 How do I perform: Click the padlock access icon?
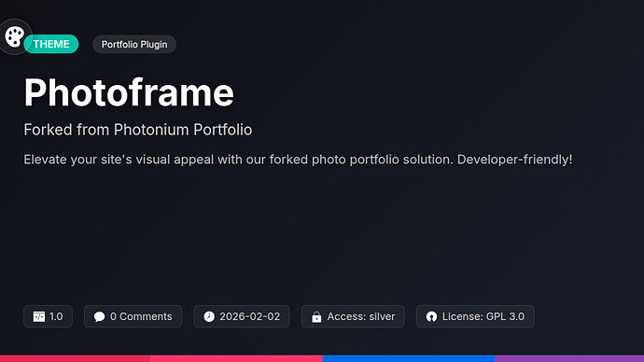tap(316, 316)
